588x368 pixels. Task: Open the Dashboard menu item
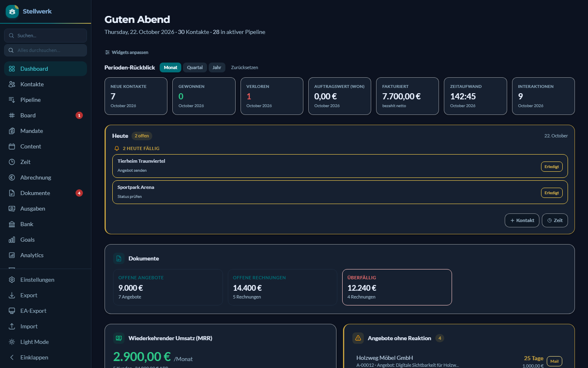45,69
